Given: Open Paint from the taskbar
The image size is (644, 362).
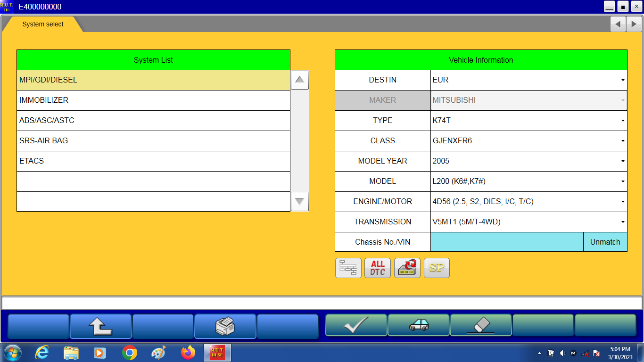Looking at the screenshot, I should [158, 353].
